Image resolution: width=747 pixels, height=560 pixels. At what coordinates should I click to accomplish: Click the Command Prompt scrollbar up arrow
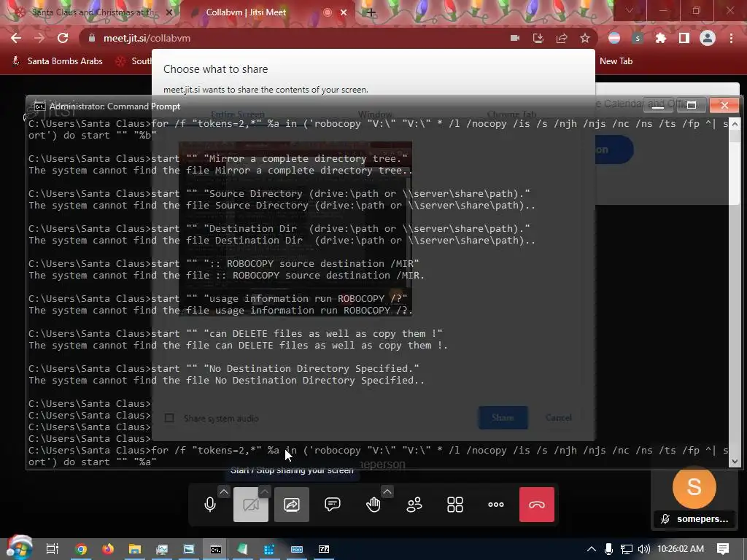pyautogui.click(x=734, y=124)
